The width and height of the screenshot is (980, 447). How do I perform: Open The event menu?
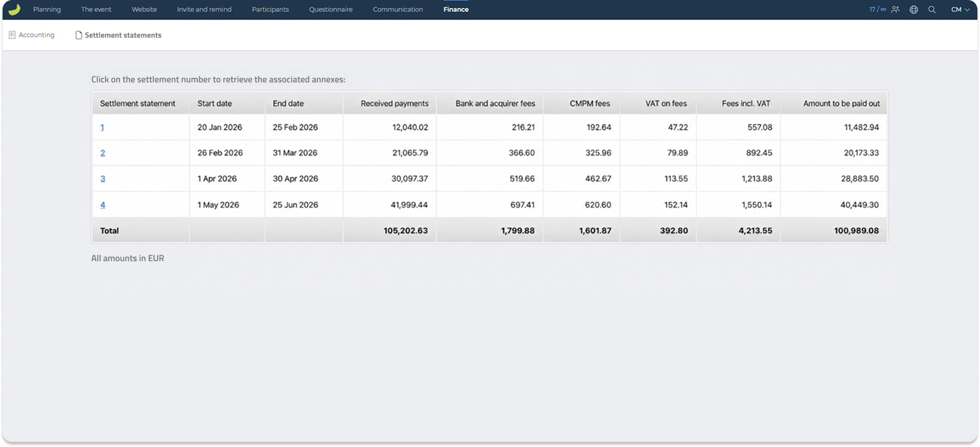[96, 10]
